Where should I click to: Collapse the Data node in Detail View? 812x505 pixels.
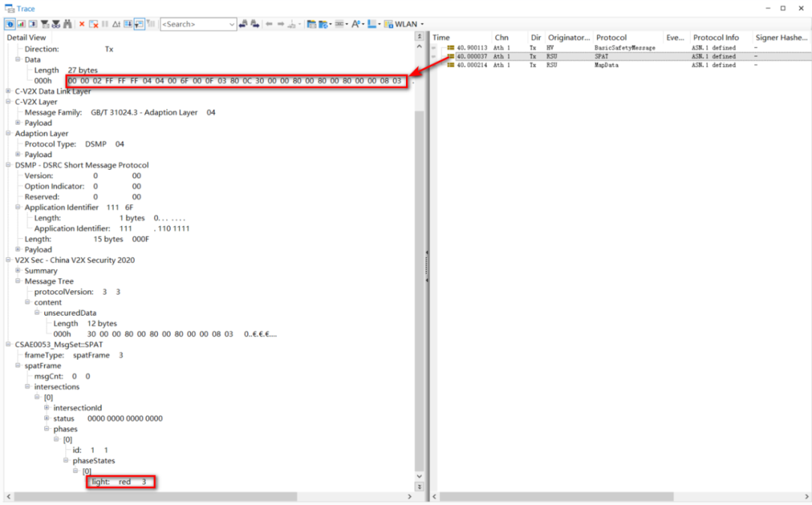[18, 59]
